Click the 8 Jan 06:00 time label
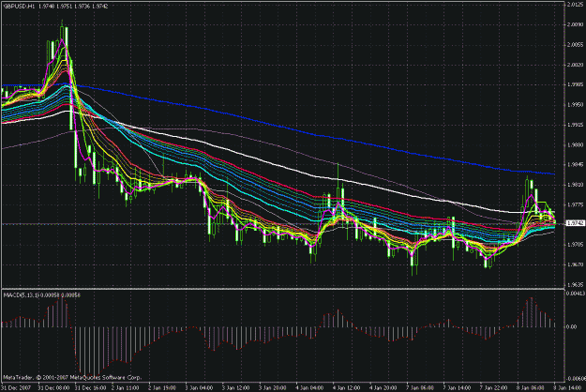 pos(531,388)
